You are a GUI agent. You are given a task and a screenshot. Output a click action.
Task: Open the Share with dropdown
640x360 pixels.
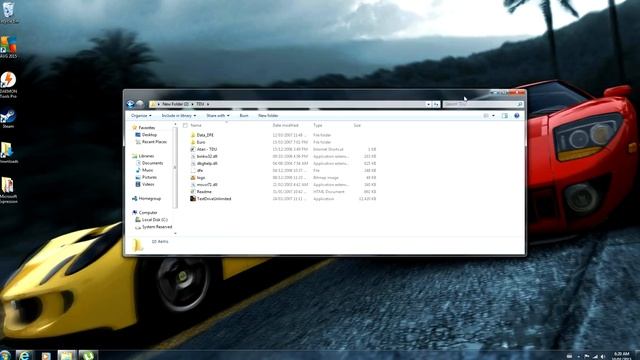[218, 116]
